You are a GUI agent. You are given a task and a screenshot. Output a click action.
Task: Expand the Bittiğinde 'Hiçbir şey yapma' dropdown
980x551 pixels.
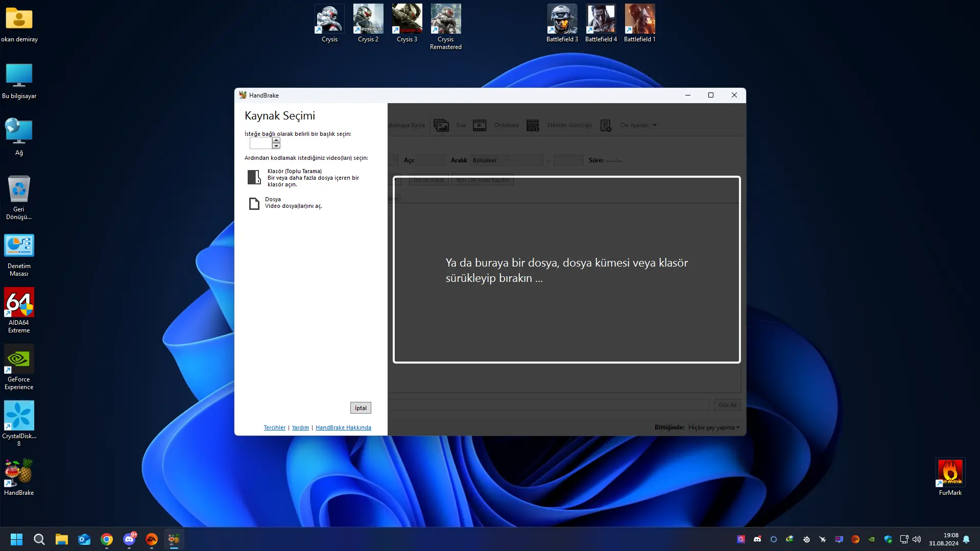pyautogui.click(x=714, y=427)
